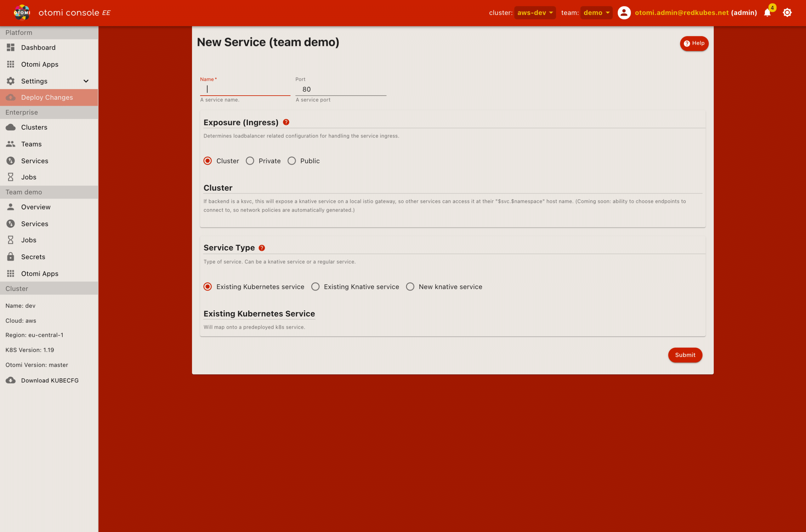Open the Overview page for team demo

[x=36, y=207]
